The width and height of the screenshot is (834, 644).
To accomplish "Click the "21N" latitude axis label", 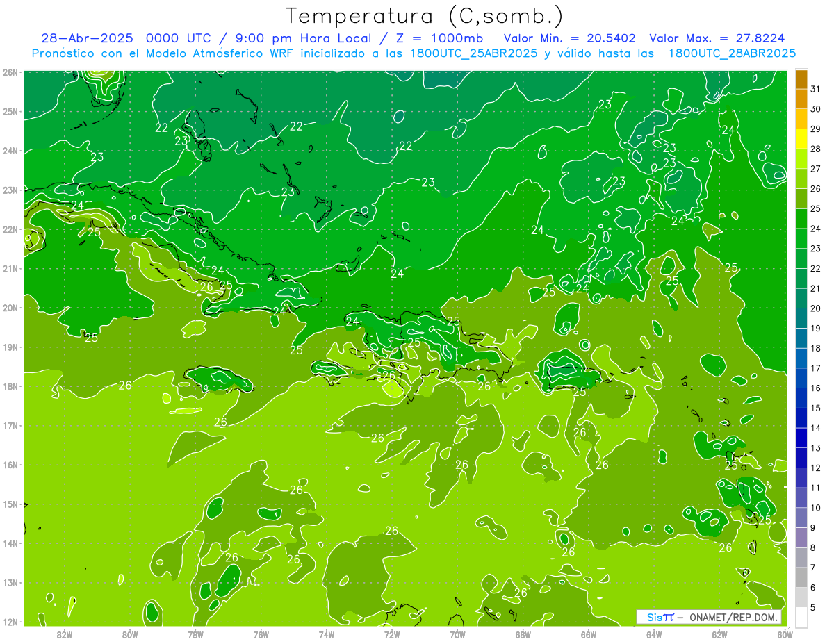I will click(x=10, y=269).
